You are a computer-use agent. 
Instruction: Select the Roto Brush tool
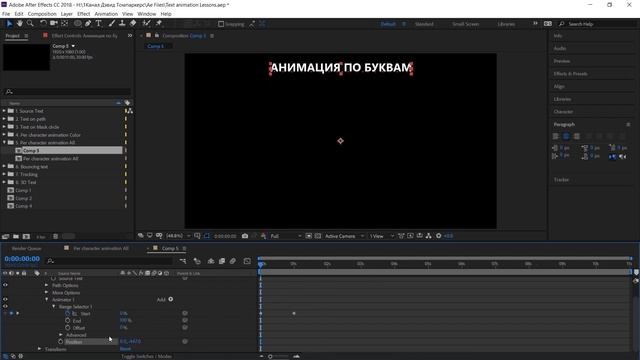point(147,24)
